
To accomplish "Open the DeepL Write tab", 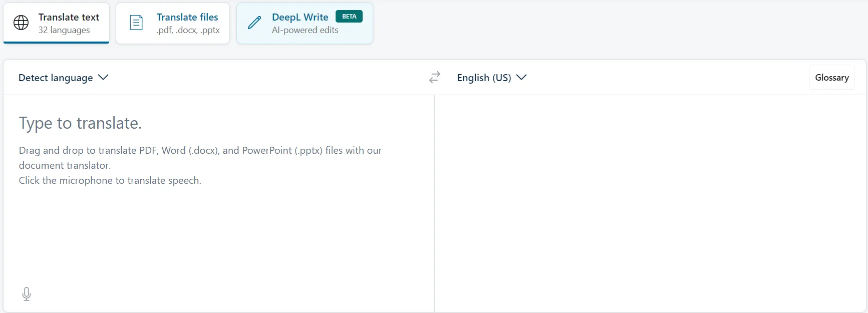I will coord(305,23).
